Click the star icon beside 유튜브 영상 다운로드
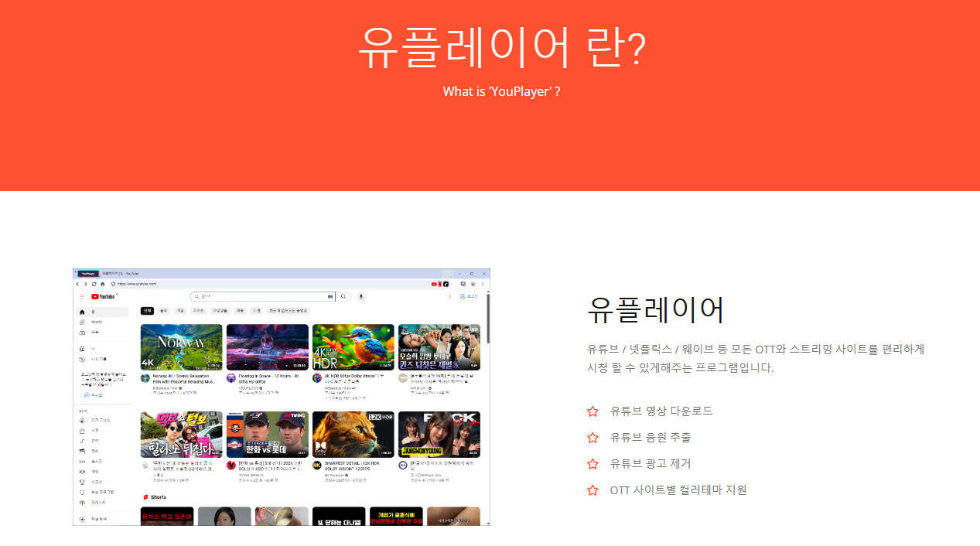The image size is (980, 546). pyautogui.click(x=592, y=411)
